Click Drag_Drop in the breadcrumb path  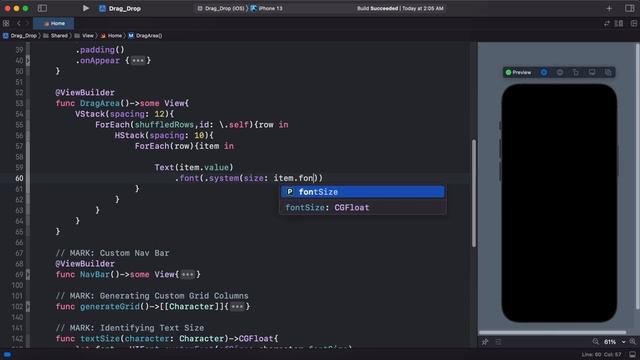click(20, 36)
